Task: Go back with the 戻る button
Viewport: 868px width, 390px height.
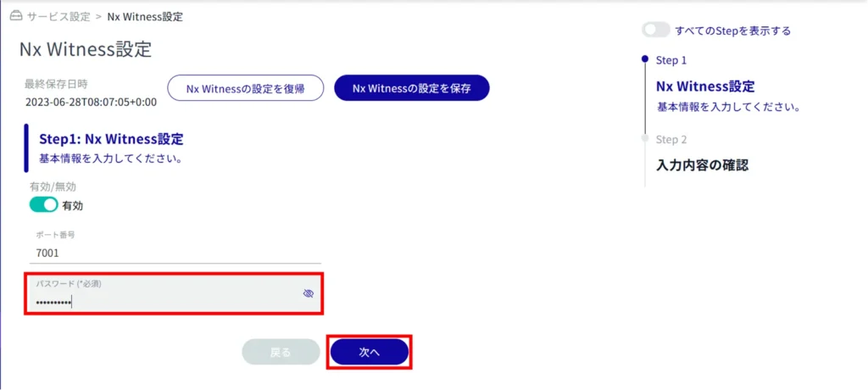Action: click(x=281, y=353)
